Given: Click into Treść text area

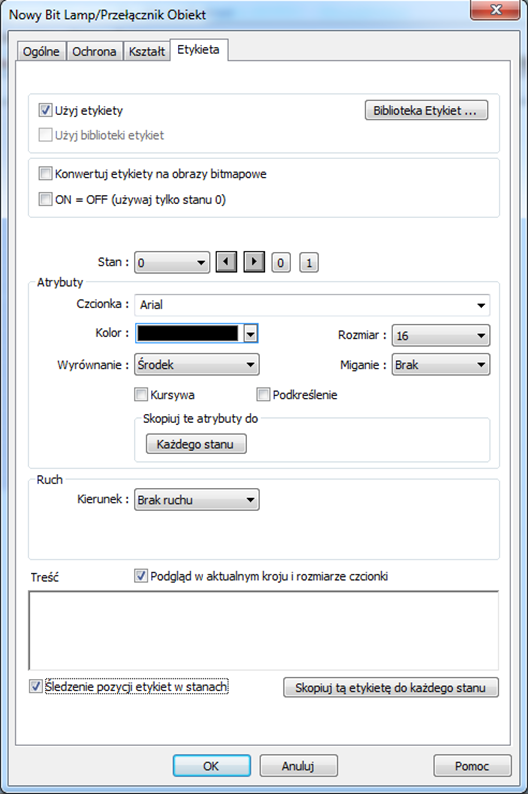Looking at the screenshot, I should (x=264, y=630).
